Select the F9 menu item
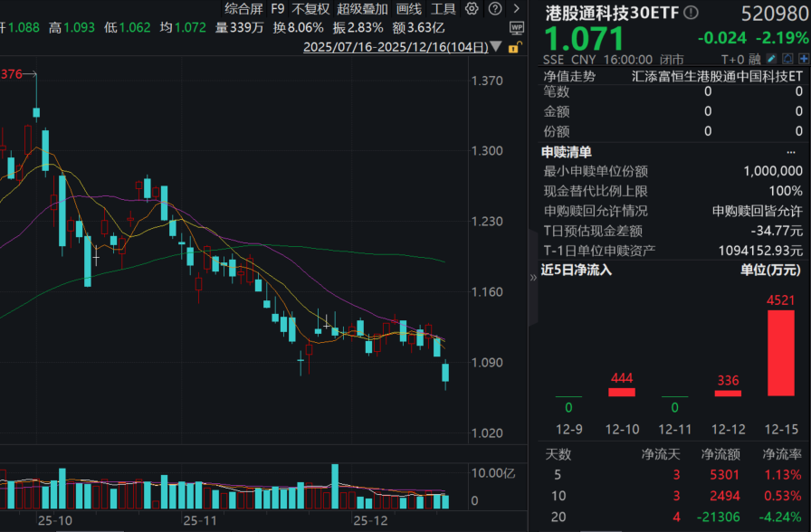This screenshot has height=532, width=811. (277, 8)
